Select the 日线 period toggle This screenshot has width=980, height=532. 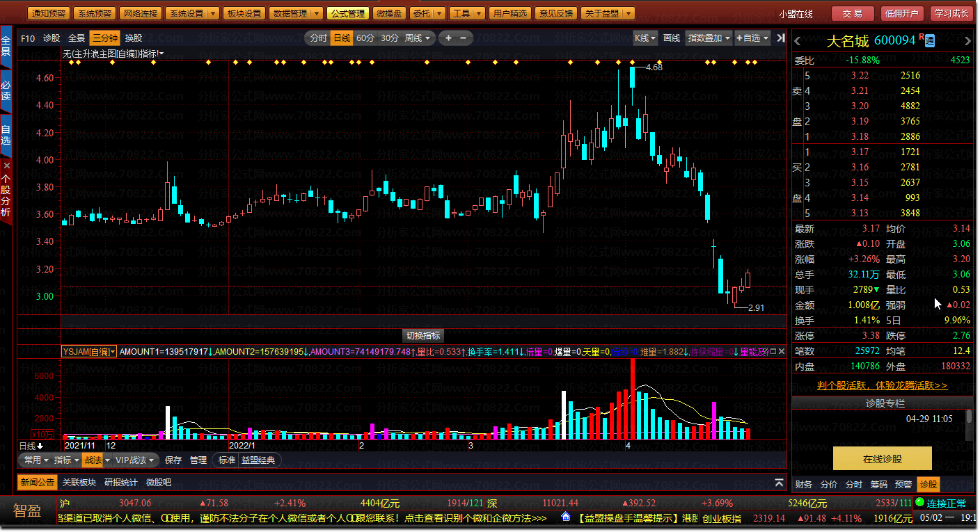point(341,38)
